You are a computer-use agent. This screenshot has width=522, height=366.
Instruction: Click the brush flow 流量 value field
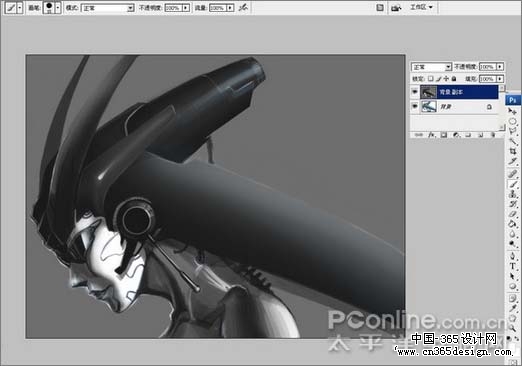click(x=217, y=8)
